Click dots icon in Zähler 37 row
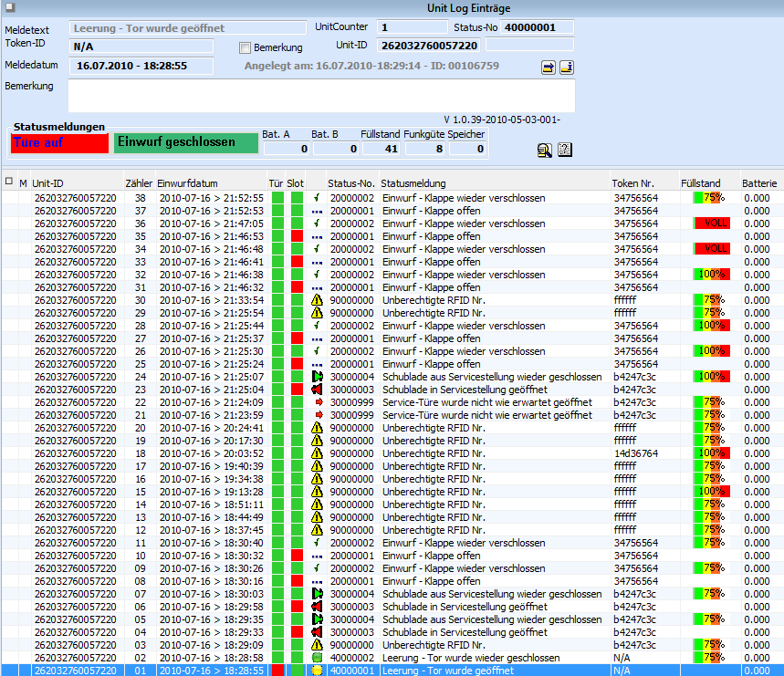This screenshot has width=784, height=676. [317, 212]
